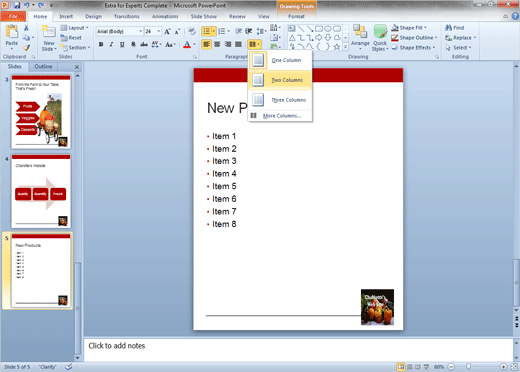
Task: Click the Save icon in title bar
Action: pos(16,5)
